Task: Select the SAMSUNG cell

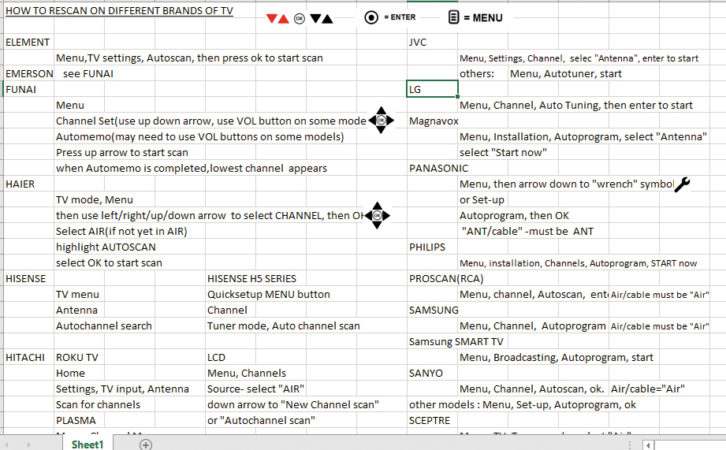Action: [x=433, y=310]
